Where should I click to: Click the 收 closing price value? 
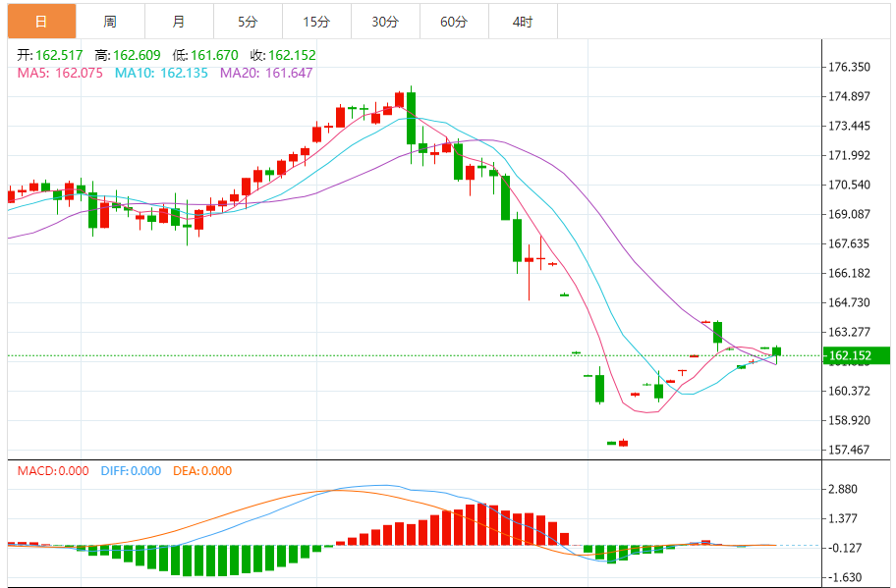point(292,55)
